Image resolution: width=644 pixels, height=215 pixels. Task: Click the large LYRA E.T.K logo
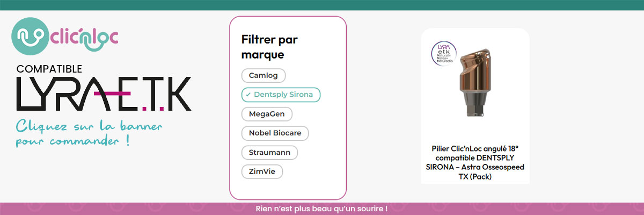pyautogui.click(x=103, y=94)
